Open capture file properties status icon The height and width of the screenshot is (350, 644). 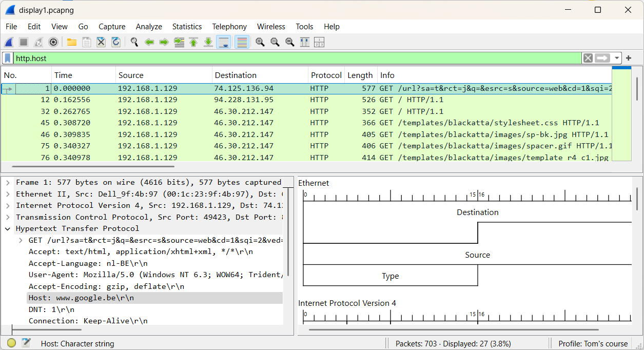coord(26,343)
